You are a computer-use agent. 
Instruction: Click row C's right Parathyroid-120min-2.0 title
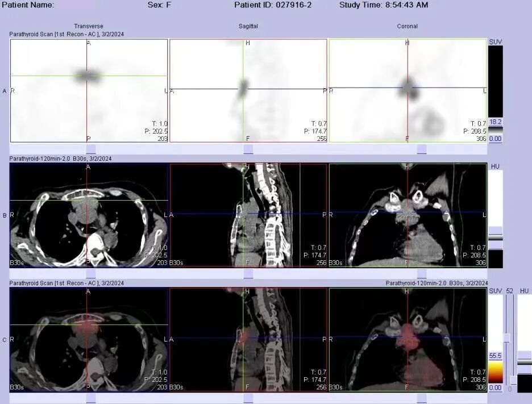pyautogui.click(x=437, y=283)
